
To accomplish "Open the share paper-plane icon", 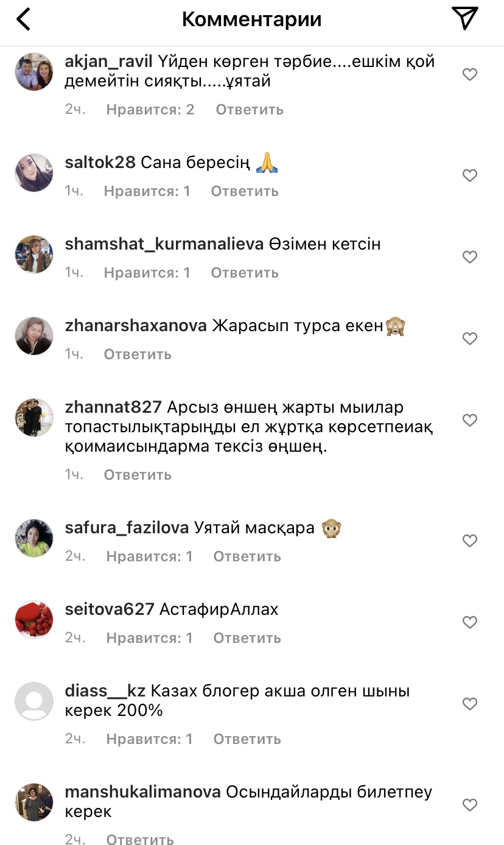I will pyautogui.click(x=466, y=19).
